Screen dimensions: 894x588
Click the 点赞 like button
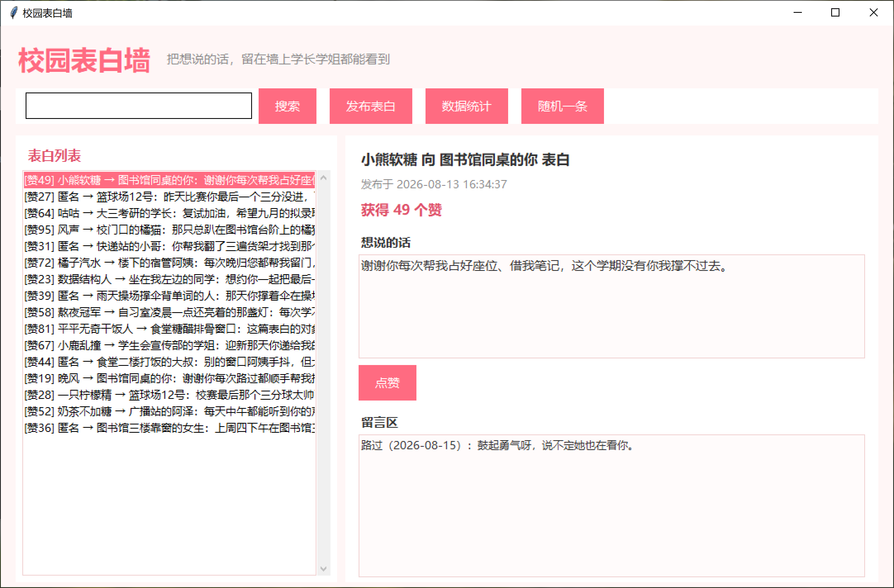click(x=388, y=383)
